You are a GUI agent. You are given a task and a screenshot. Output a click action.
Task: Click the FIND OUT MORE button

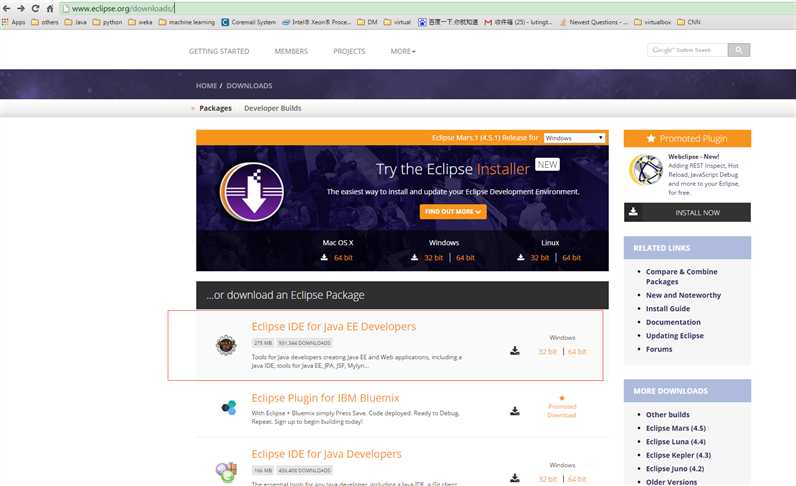(453, 212)
